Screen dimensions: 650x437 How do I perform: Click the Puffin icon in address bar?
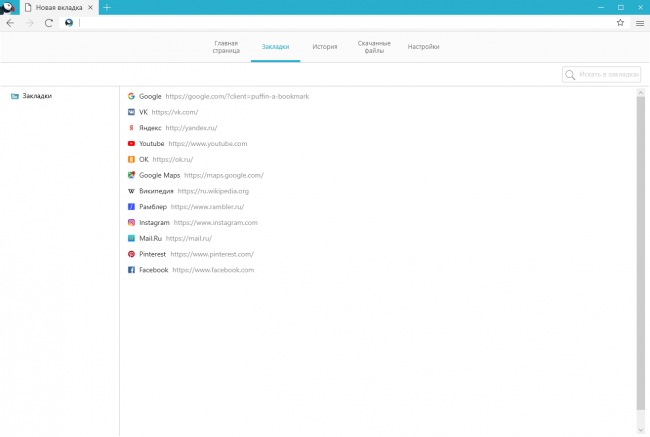pos(69,23)
